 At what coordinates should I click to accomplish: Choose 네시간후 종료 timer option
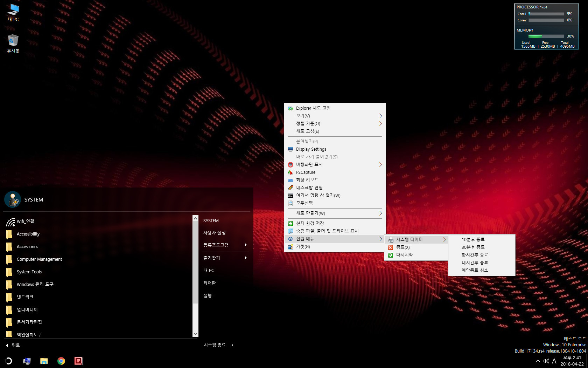(482, 263)
